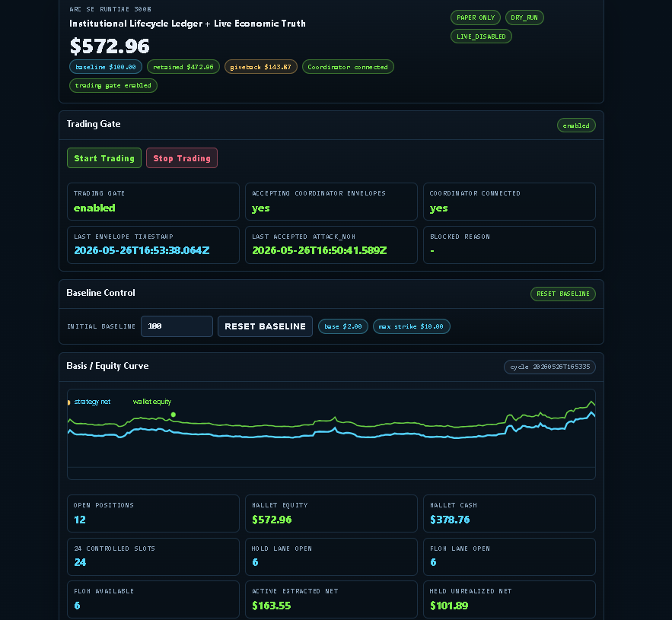Select the Open Positions 12 value
This screenshot has width=672, height=620.
coord(80,520)
